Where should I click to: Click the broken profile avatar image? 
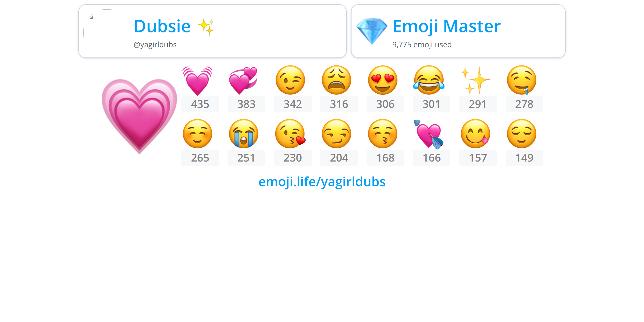click(x=107, y=33)
